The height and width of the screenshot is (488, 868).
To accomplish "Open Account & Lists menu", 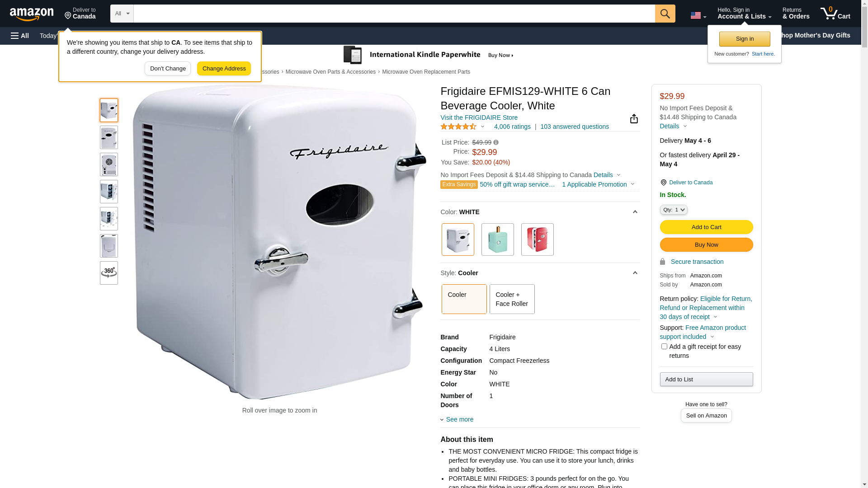I will point(744,14).
